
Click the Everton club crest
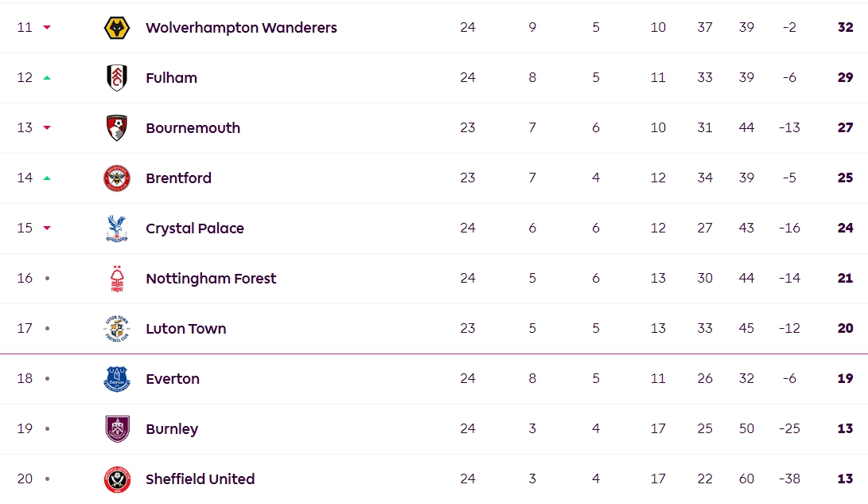point(117,379)
